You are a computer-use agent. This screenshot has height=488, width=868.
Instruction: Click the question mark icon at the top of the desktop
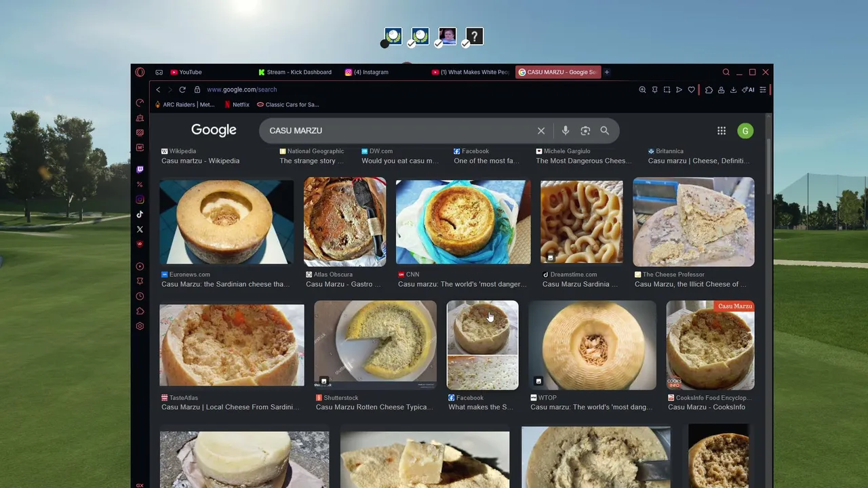click(x=475, y=36)
